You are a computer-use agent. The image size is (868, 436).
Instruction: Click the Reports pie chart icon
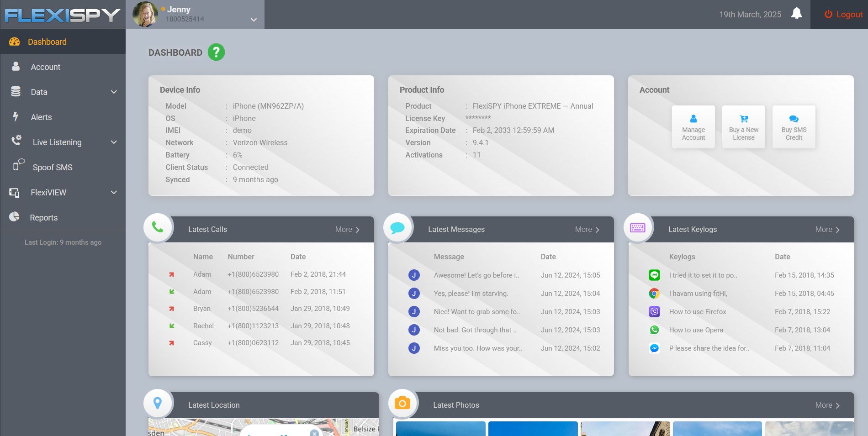tap(14, 216)
